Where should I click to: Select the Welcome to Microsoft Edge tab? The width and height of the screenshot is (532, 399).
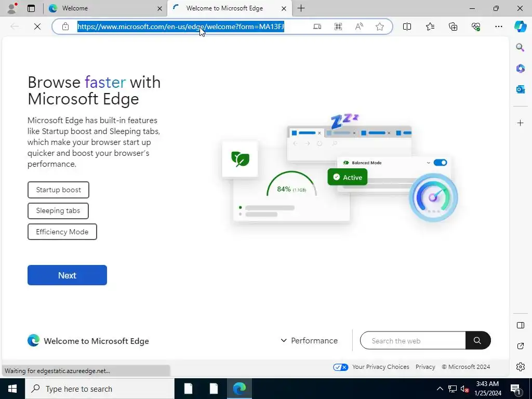tap(229, 8)
